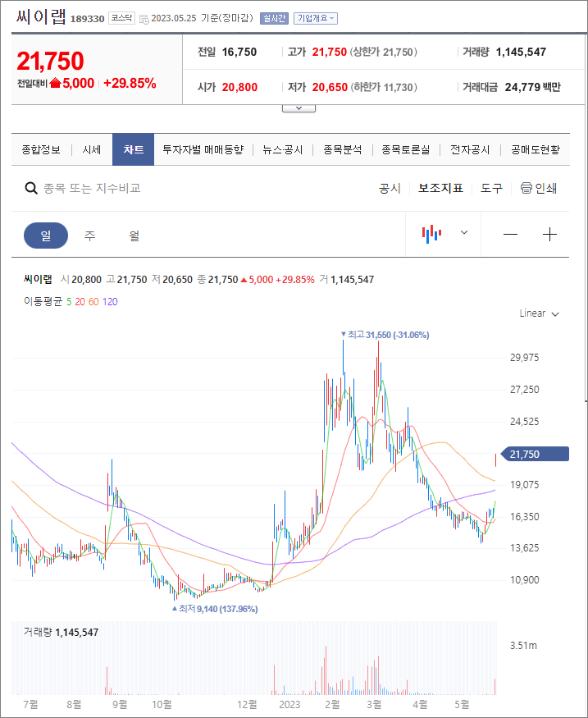Zoom in chart with plus icon
The height and width of the screenshot is (718, 588).
(x=549, y=235)
